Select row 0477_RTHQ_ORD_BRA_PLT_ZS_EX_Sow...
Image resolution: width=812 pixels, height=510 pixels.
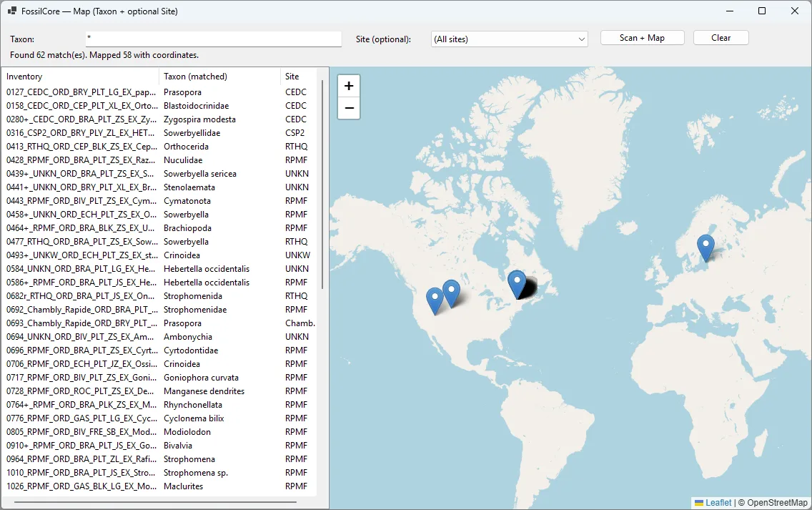click(159, 242)
